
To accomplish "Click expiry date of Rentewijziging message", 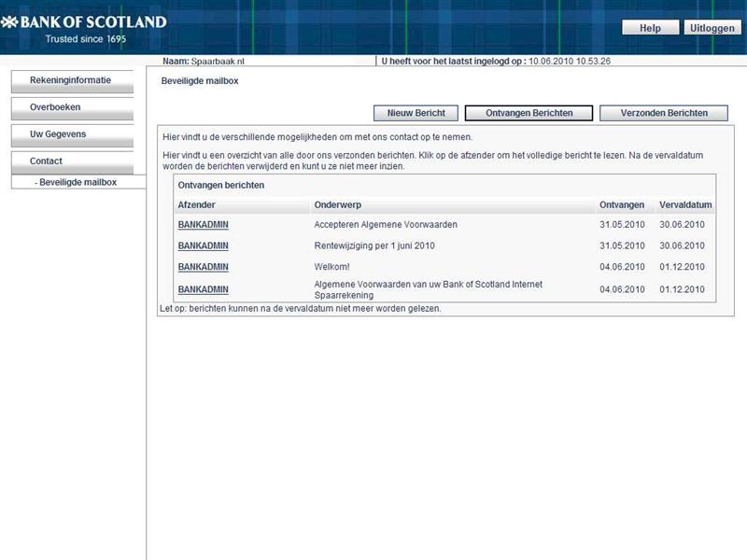I will pyautogui.click(x=682, y=245).
